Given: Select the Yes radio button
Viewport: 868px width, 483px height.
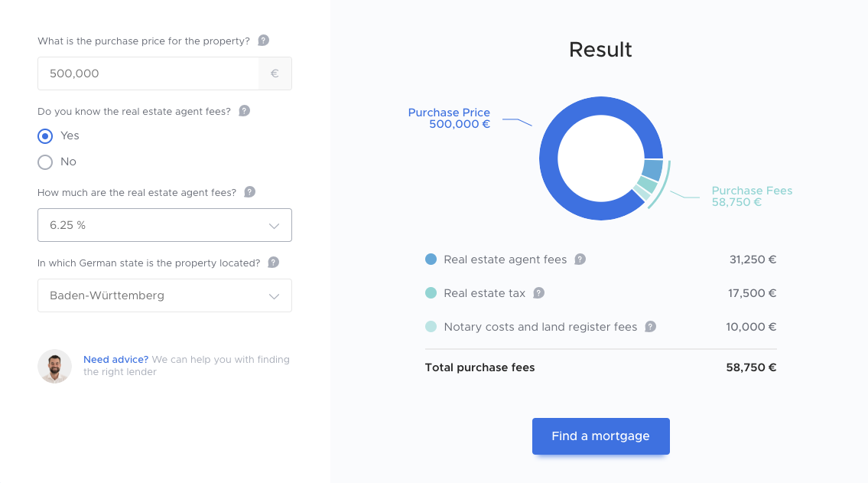Looking at the screenshot, I should click(45, 136).
